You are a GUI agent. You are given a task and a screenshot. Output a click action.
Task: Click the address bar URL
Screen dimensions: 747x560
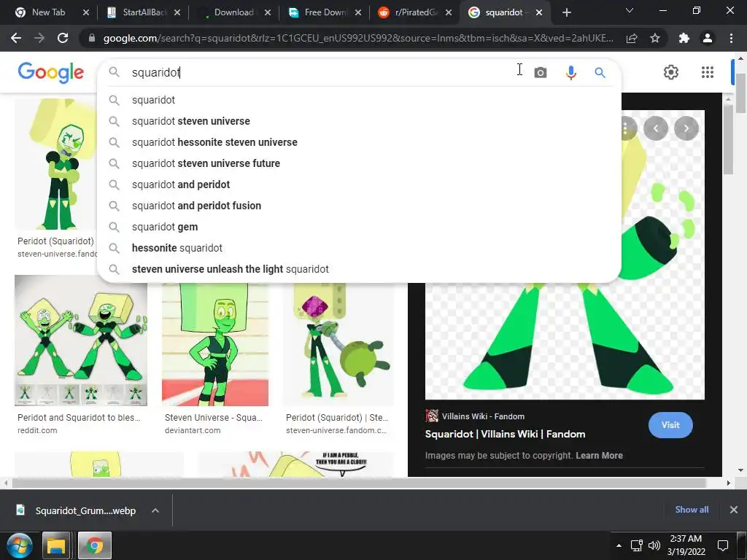(358, 38)
